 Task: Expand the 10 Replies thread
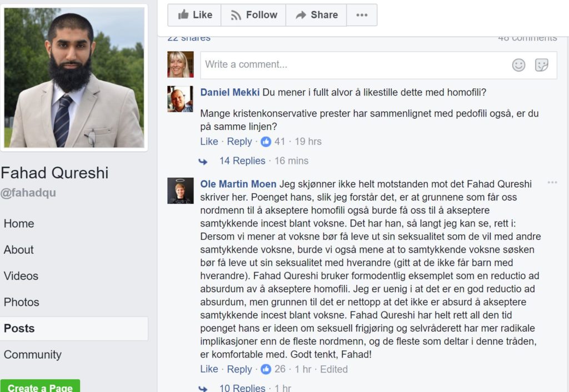tap(242, 388)
